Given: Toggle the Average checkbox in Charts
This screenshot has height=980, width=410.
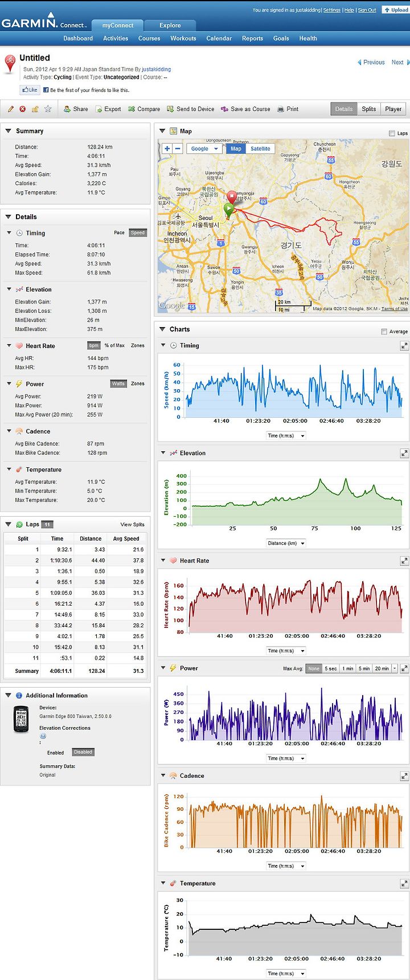Looking at the screenshot, I should coord(384,331).
